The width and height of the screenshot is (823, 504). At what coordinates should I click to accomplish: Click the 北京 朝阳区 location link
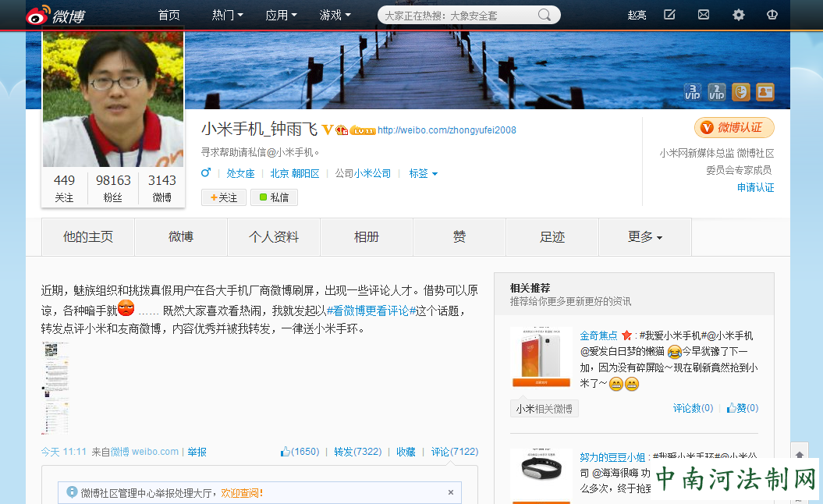tap(294, 173)
